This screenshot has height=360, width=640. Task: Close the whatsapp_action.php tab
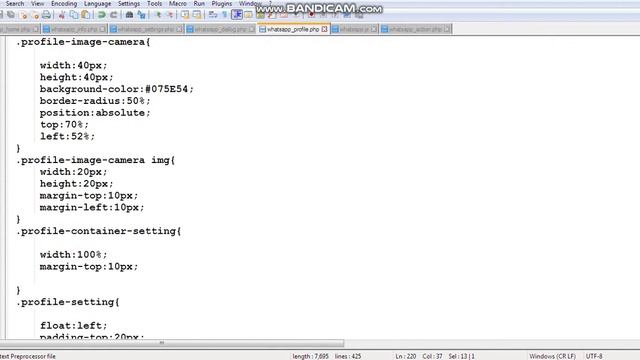pyautogui.click(x=447, y=29)
